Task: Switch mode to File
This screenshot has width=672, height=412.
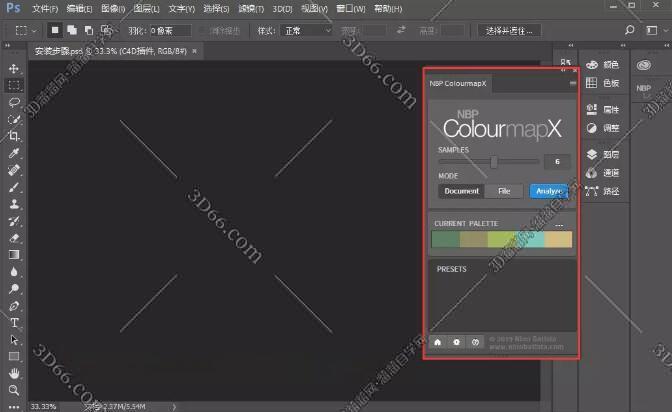Action: 504,191
